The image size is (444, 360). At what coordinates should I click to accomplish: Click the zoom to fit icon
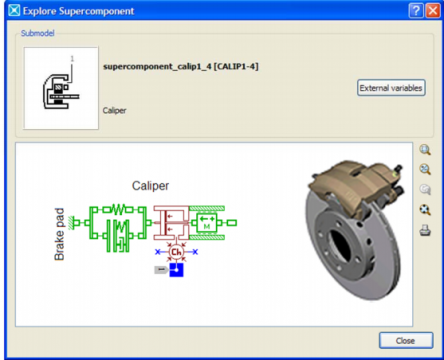(x=425, y=210)
